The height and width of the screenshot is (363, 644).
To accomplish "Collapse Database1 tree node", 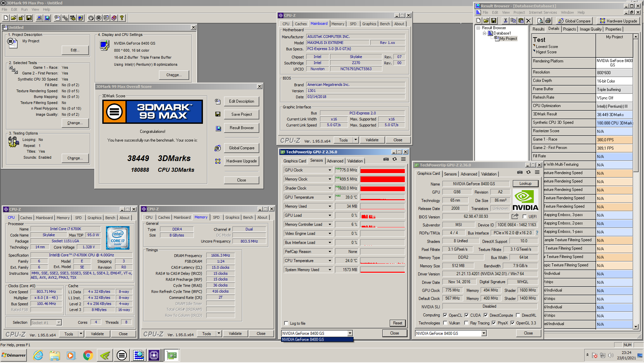I will pos(484,33).
